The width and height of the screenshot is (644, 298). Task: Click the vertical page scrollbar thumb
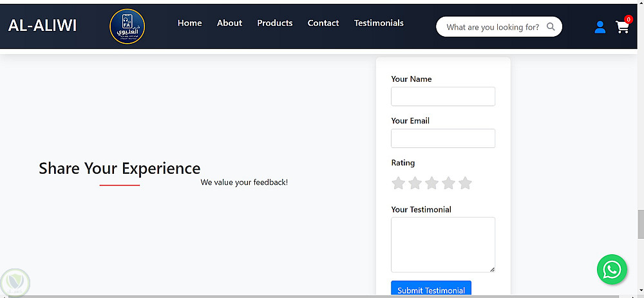pyautogui.click(x=640, y=224)
